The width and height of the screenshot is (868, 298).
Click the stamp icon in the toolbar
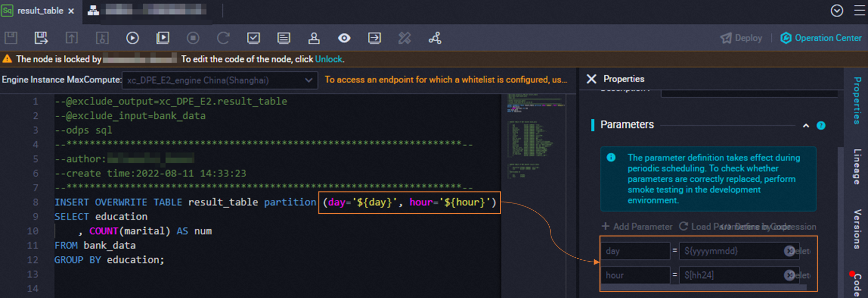coord(314,38)
